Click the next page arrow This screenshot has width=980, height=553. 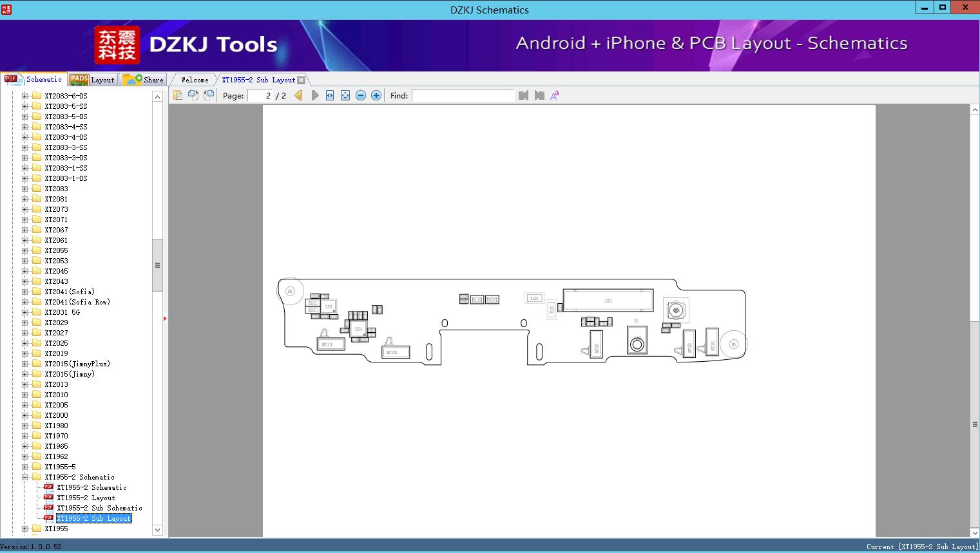pos(314,95)
